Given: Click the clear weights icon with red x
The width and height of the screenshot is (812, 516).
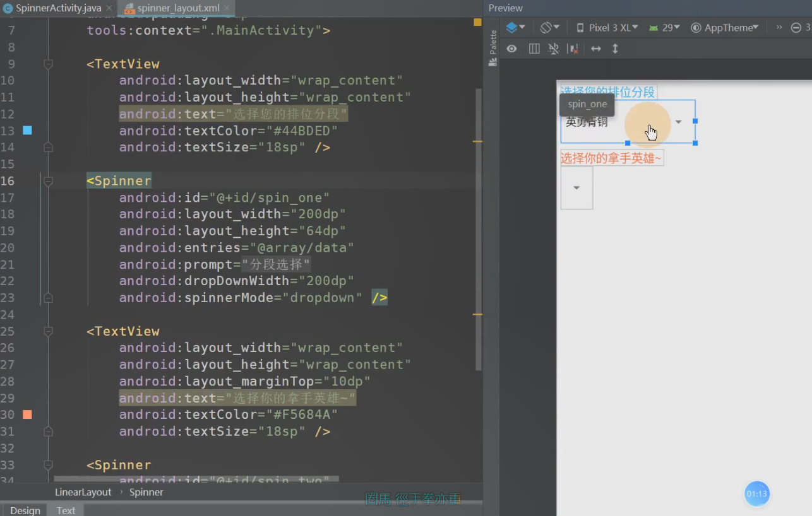Looking at the screenshot, I should [573, 49].
